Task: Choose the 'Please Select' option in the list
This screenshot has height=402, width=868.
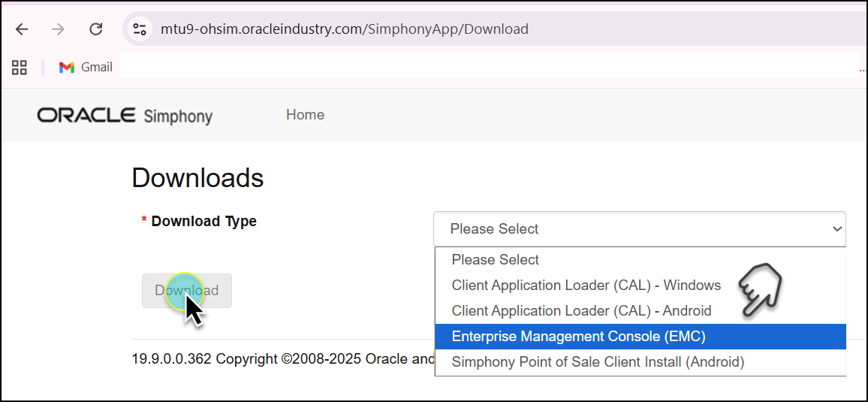Action: (496, 260)
